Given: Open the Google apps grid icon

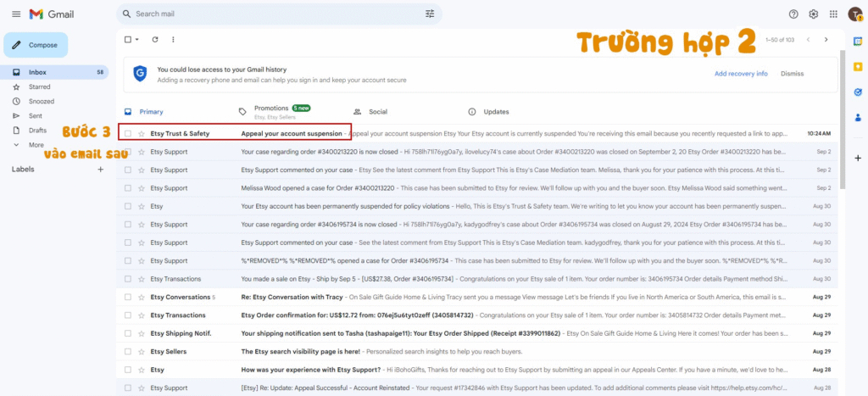Looking at the screenshot, I should pos(833,14).
